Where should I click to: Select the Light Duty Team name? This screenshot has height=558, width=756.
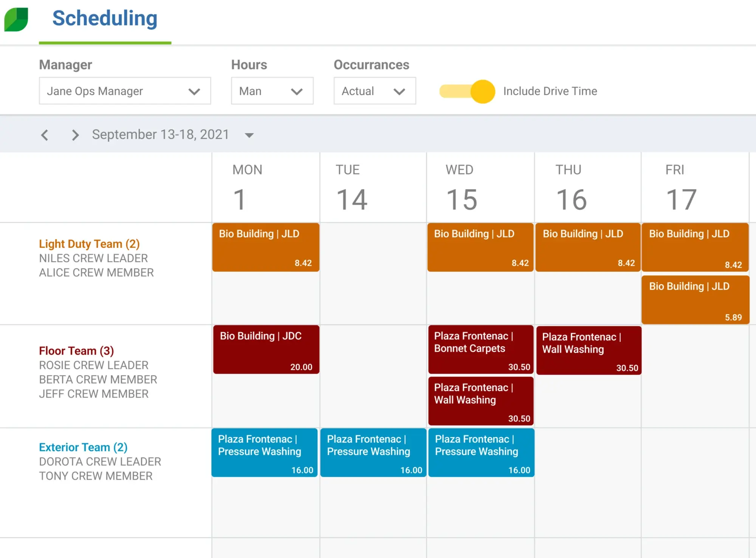[89, 244]
